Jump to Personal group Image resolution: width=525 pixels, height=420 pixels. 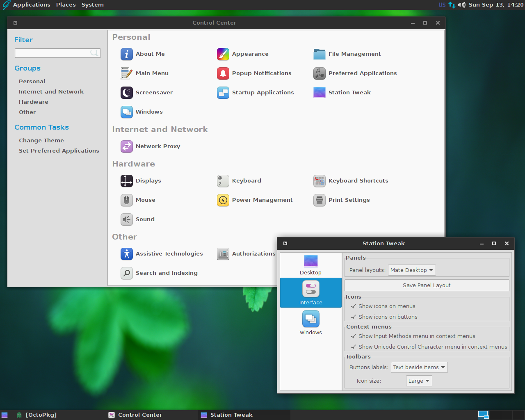pyautogui.click(x=32, y=82)
